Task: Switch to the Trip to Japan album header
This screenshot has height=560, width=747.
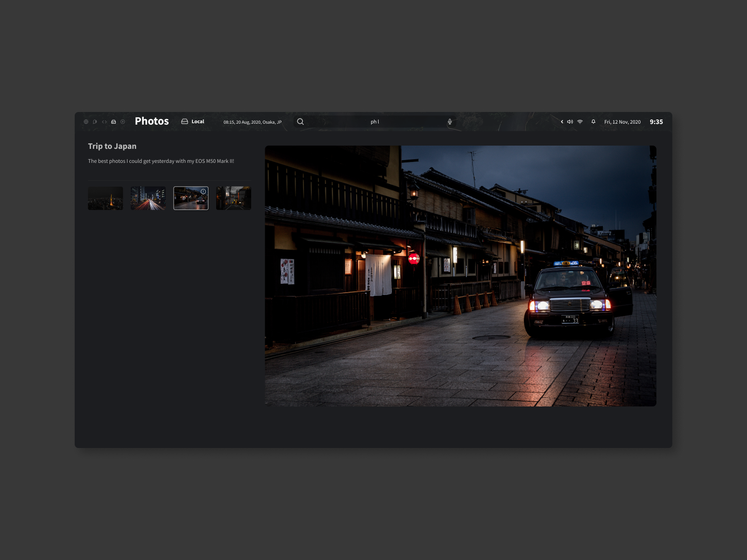Action: 112,146
